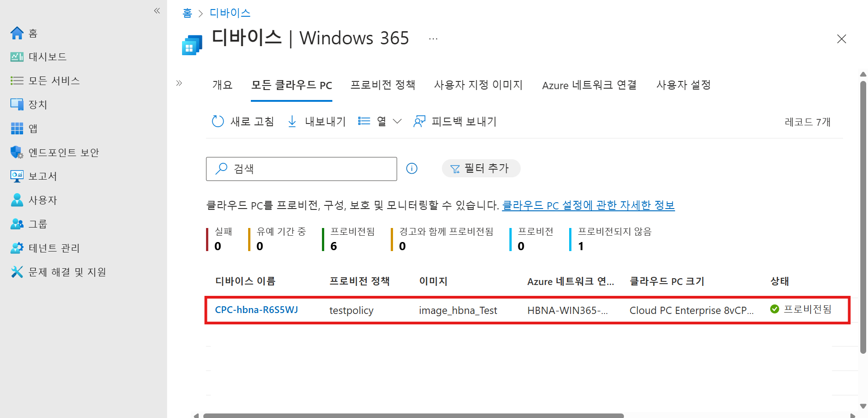Viewport: 868px width, 418px height.
Task: Select the 모든 클라우드 PC tab
Action: click(x=292, y=85)
